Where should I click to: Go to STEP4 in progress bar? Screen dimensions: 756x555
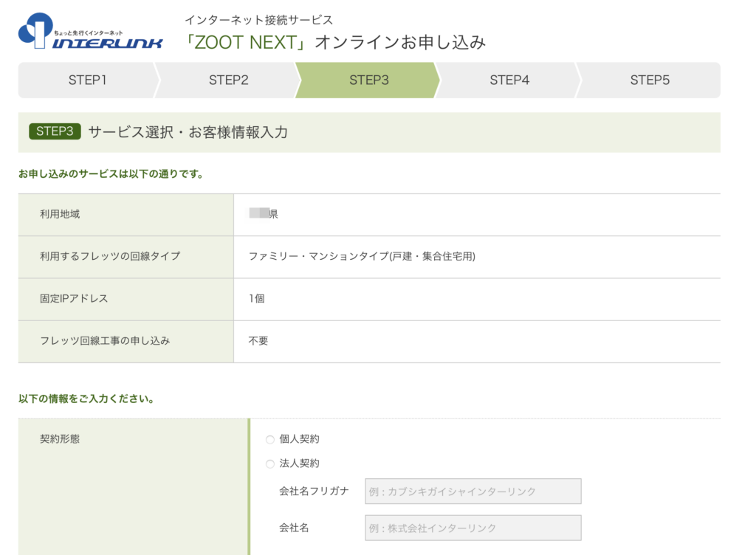tap(509, 80)
